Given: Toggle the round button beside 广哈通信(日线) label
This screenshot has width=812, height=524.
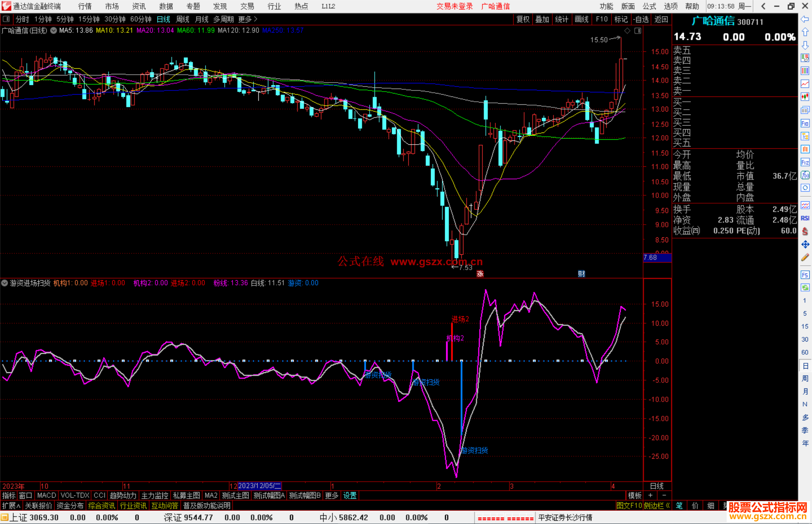Looking at the screenshot, I should click(x=54, y=30).
